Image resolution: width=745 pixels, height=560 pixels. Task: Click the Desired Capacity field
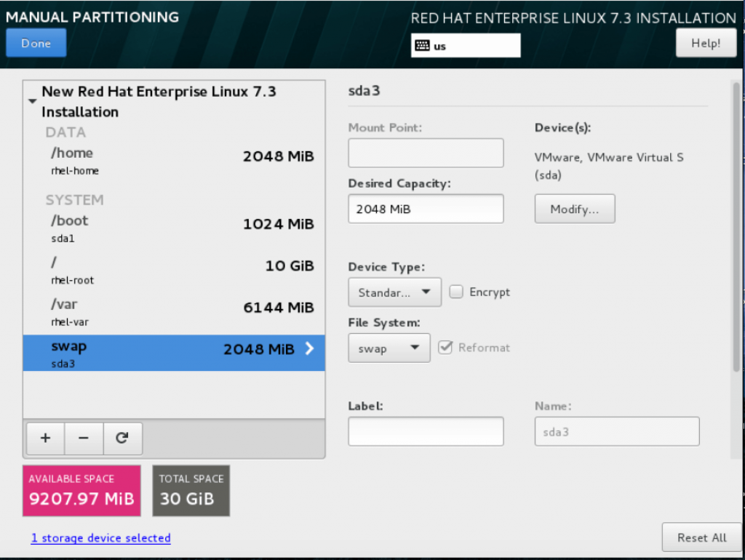(426, 209)
